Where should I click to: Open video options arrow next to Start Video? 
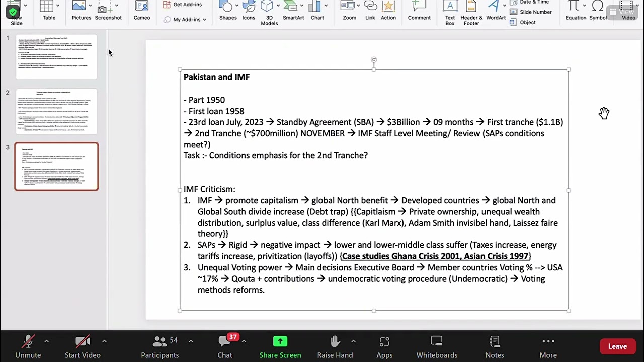pyautogui.click(x=104, y=341)
